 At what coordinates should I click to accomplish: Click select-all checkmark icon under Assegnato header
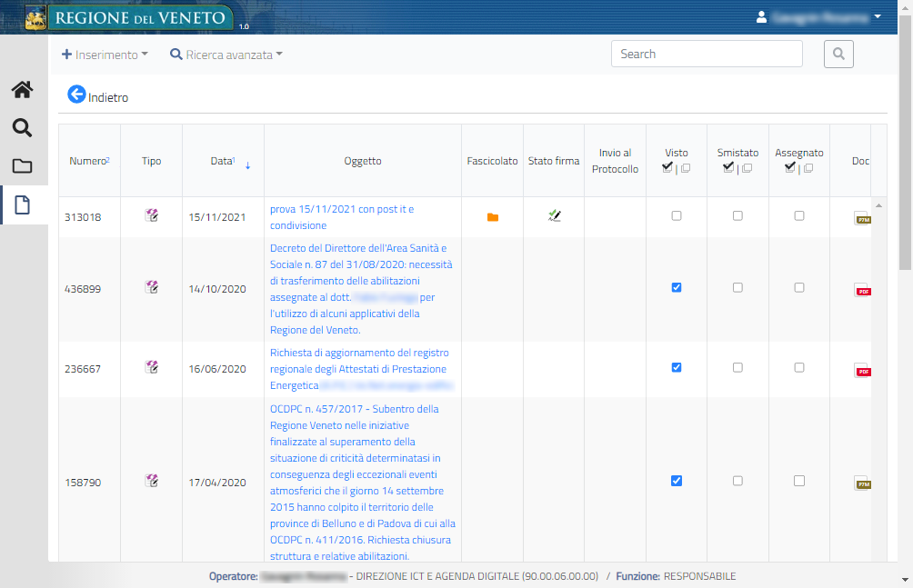[790, 167]
